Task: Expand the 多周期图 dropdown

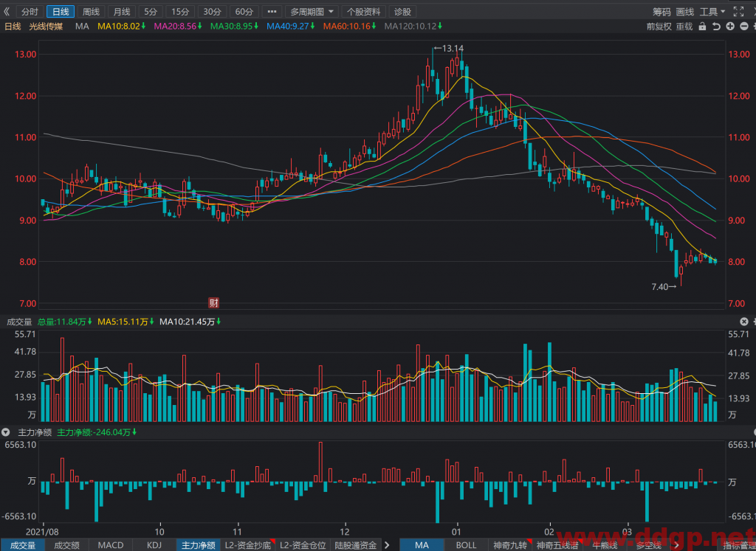Action: click(312, 12)
